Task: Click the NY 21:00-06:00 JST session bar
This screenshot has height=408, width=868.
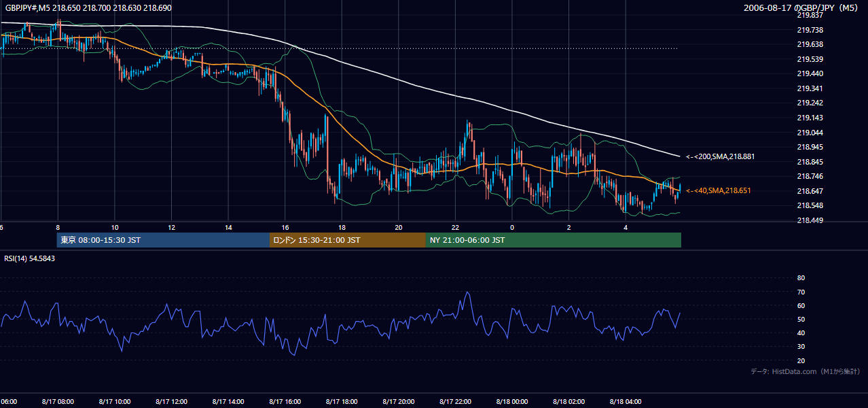Action: coord(554,240)
